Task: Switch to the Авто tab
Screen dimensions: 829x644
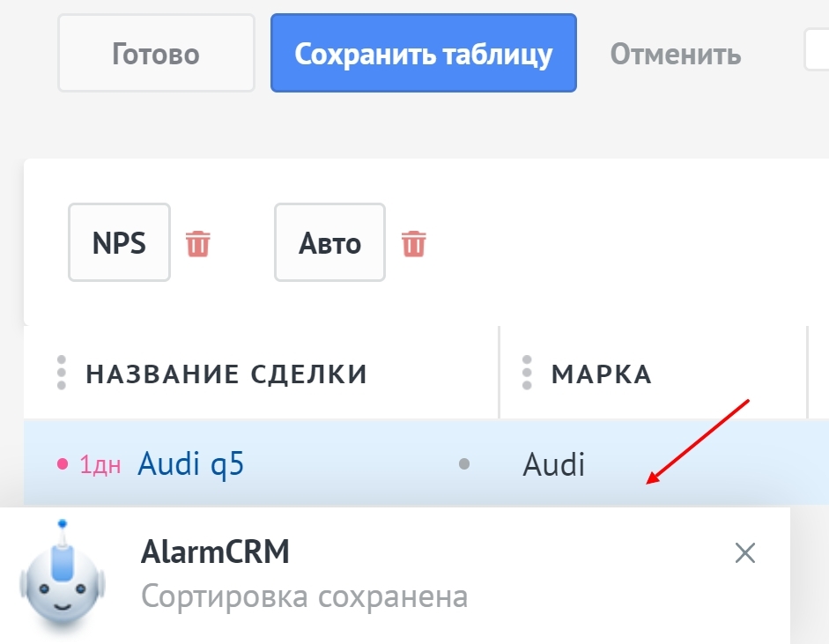Action: pos(329,242)
